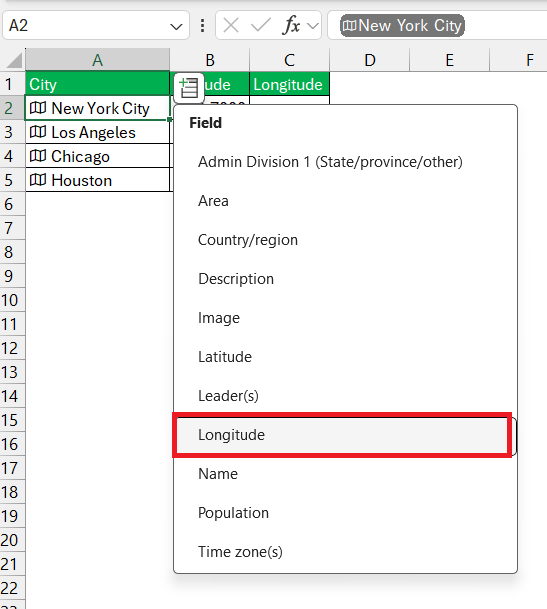The image size is (547, 609).
Task: Select column D header
Action: [370, 60]
